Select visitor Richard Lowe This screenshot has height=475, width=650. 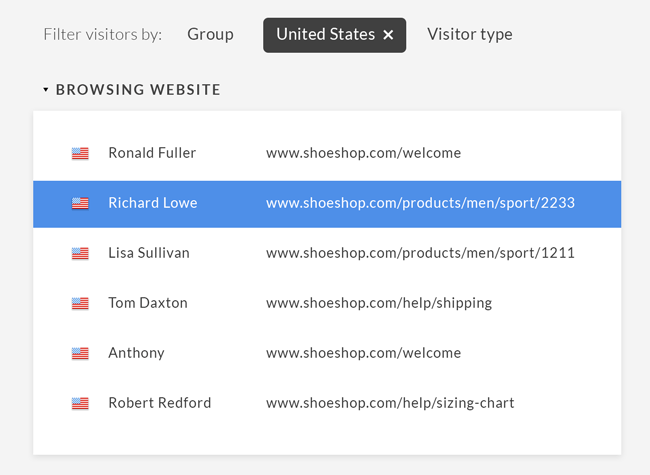click(153, 203)
